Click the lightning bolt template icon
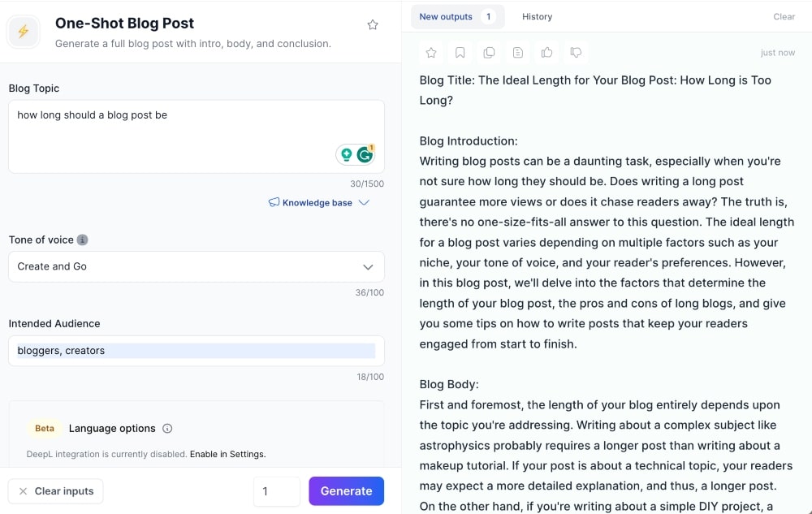The width and height of the screenshot is (812, 514). tap(23, 31)
